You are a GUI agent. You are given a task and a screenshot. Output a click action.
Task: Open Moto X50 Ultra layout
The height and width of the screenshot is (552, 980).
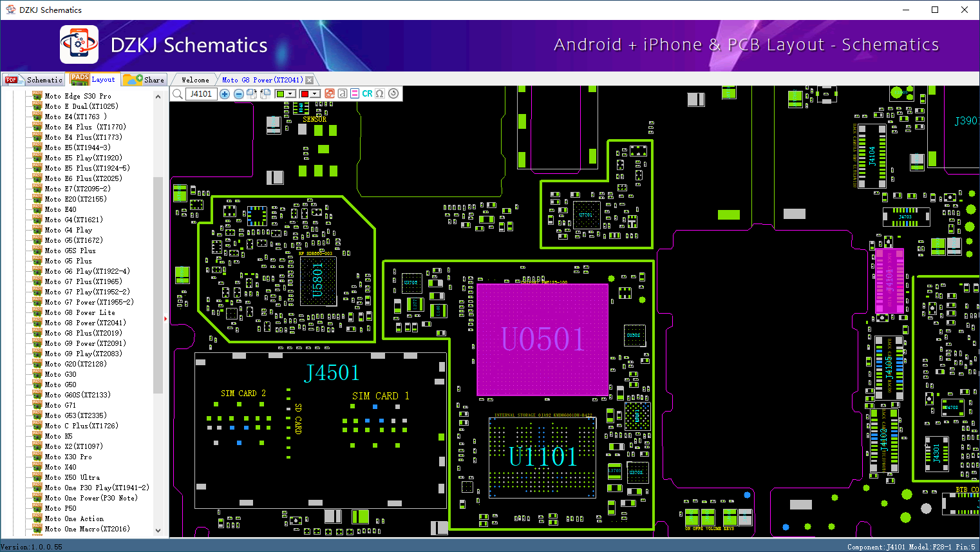pyautogui.click(x=72, y=477)
